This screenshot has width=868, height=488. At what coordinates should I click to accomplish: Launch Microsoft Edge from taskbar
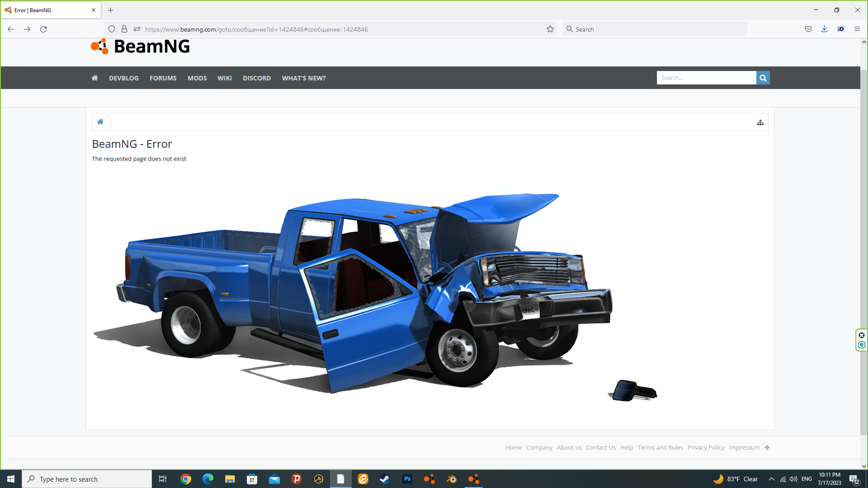pos(208,479)
